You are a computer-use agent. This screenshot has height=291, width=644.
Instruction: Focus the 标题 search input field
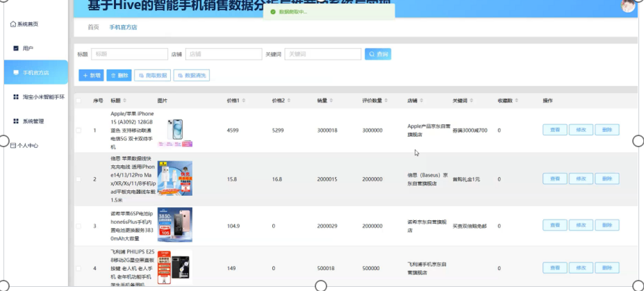click(x=129, y=54)
